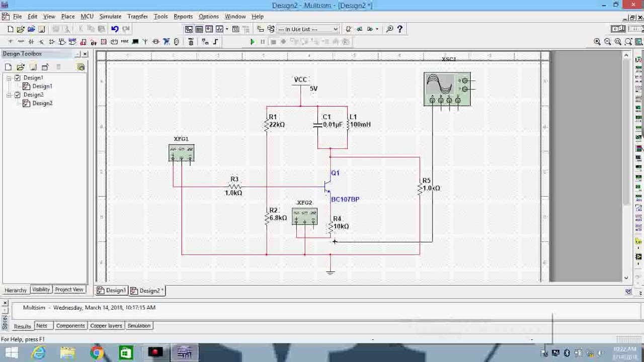
Task: Click the Find examples magnifier icon
Action: (389, 29)
